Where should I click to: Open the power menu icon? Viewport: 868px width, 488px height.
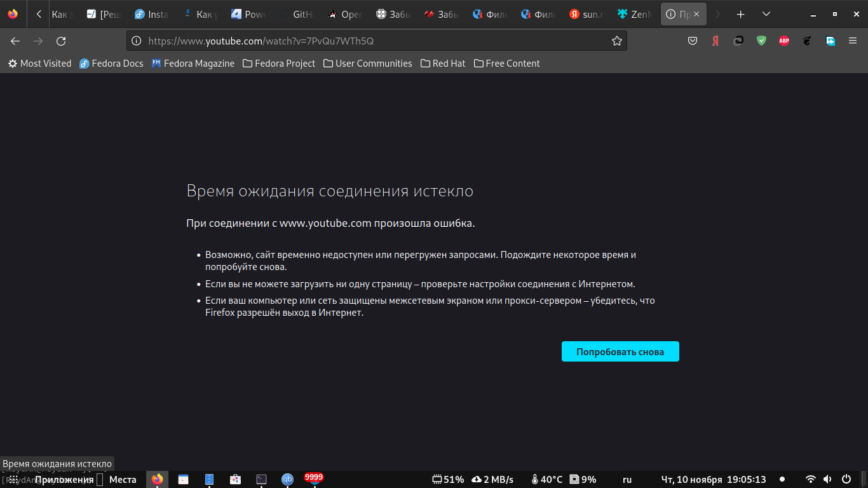tap(846, 479)
